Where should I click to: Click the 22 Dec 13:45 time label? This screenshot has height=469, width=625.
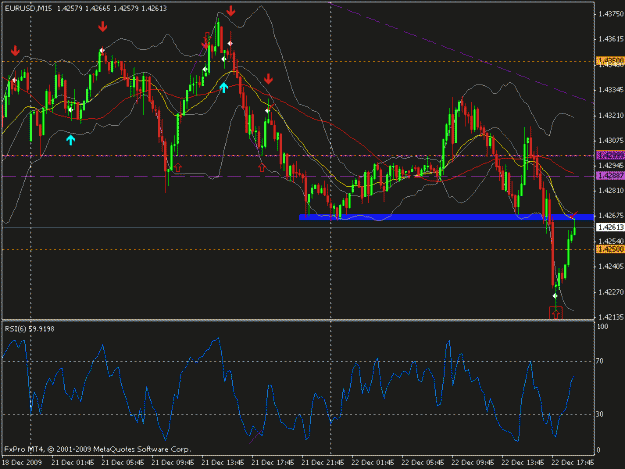tap(523, 463)
